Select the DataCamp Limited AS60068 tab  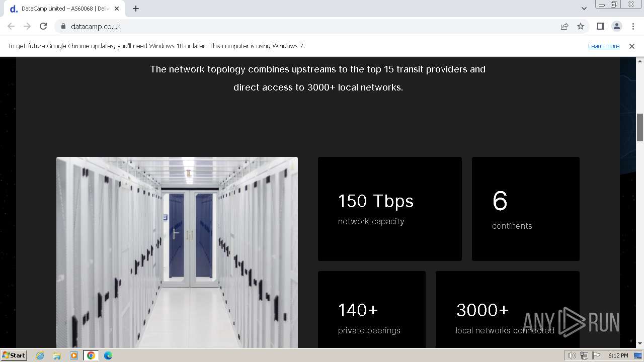coord(64,9)
